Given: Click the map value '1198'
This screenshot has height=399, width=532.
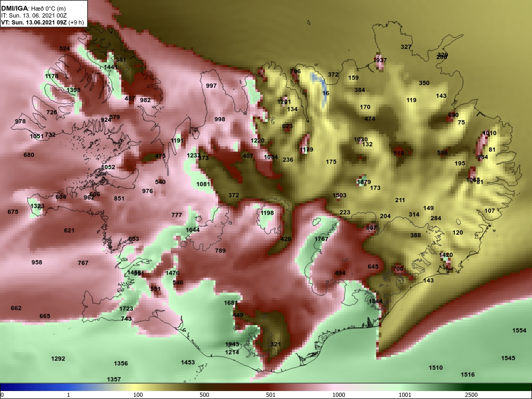Looking at the screenshot, I should click(x=267, y=213).
